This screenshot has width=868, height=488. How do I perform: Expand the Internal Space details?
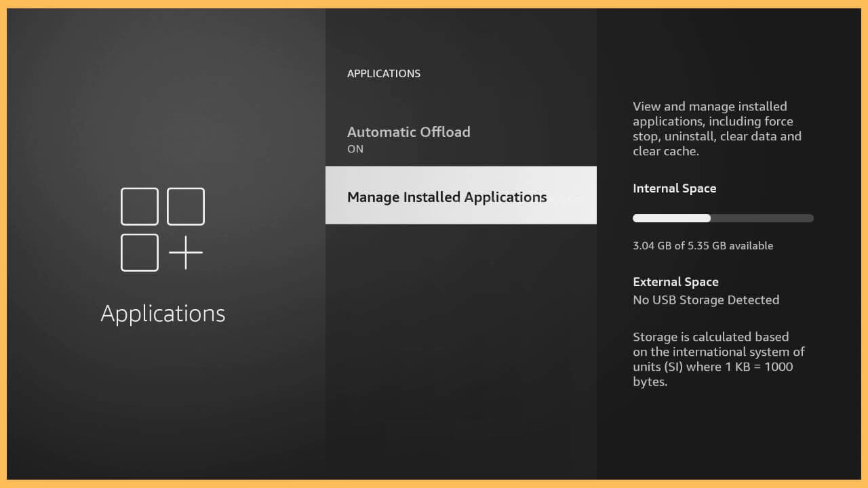(x=674, y=188)
